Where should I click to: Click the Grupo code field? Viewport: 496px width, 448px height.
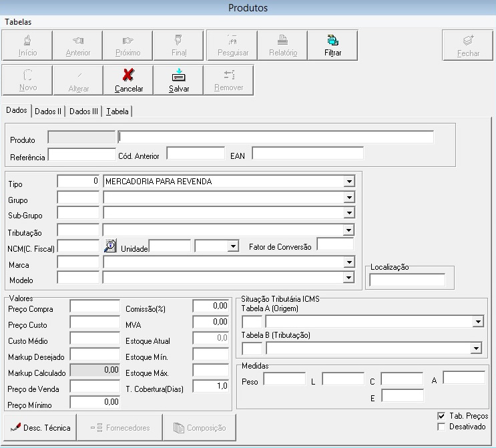[78, 197]
